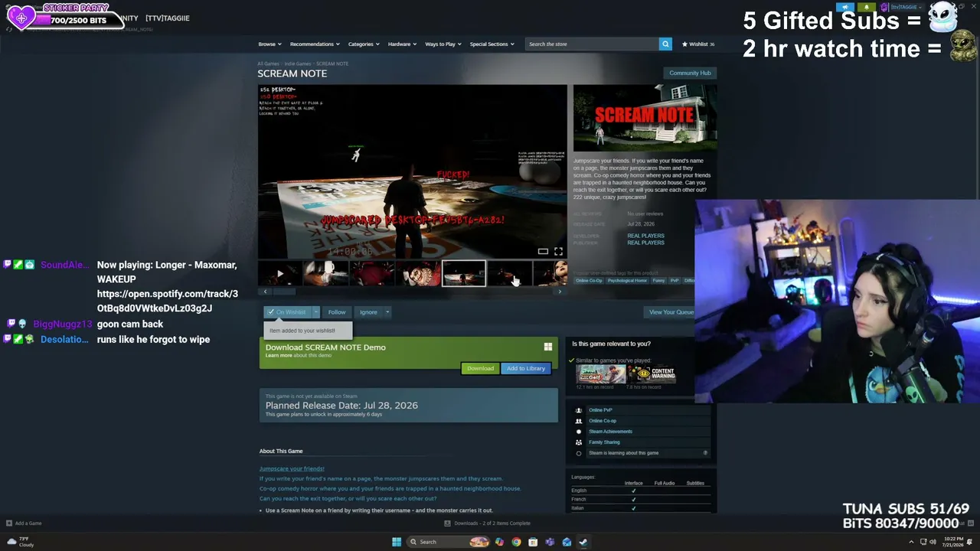Open Steam from the taskbar
Image resolution: width=980 pixels, height=551 pixels.
tap(583, 542)
